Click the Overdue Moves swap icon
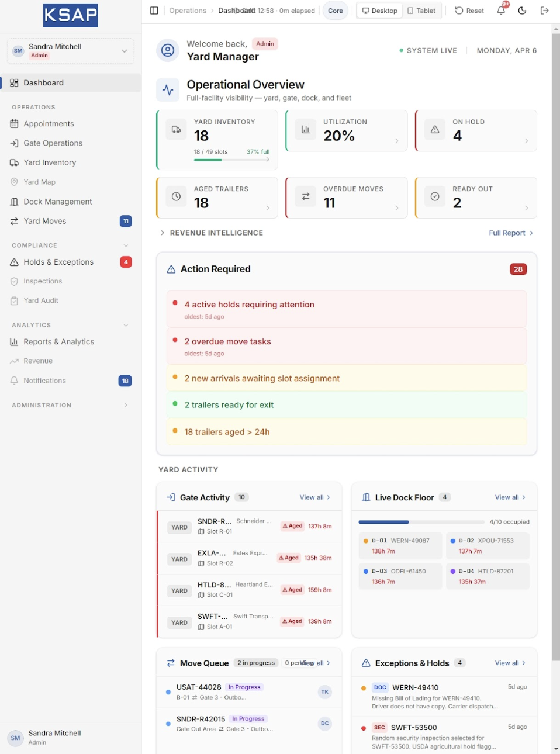The width and height of the screenshot is (560, 754). click(306, 196)
